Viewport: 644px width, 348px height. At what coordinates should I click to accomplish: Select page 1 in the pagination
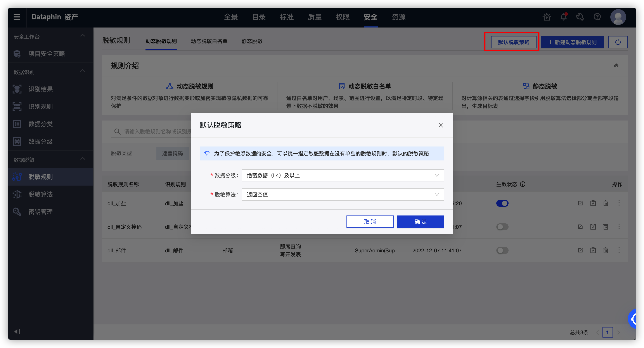tap(608, 332)
